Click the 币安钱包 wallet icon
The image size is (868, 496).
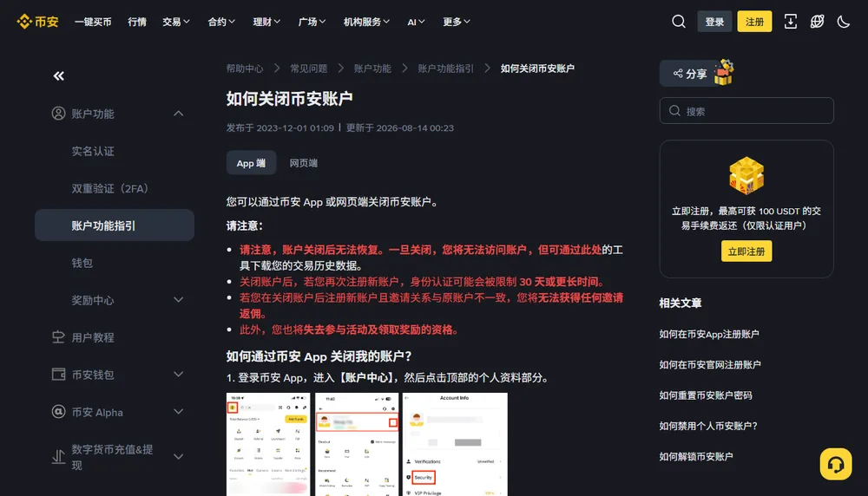click(x=58, y=375)
